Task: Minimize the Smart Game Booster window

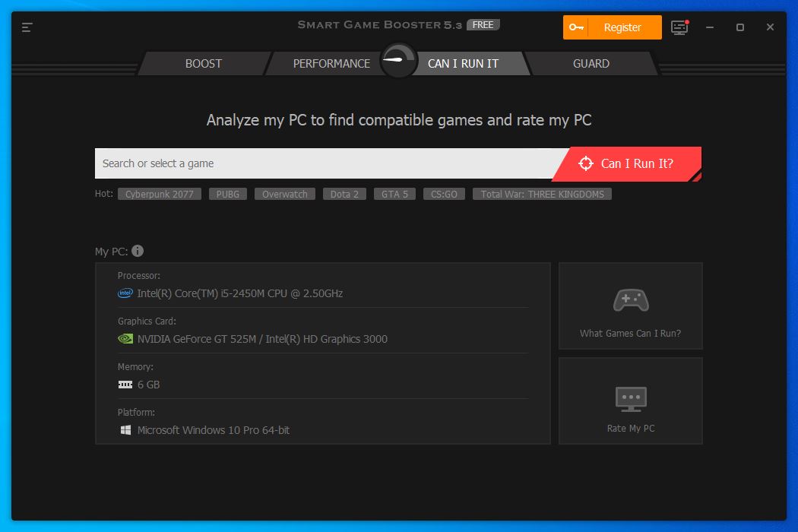Action: click(709, 27)
